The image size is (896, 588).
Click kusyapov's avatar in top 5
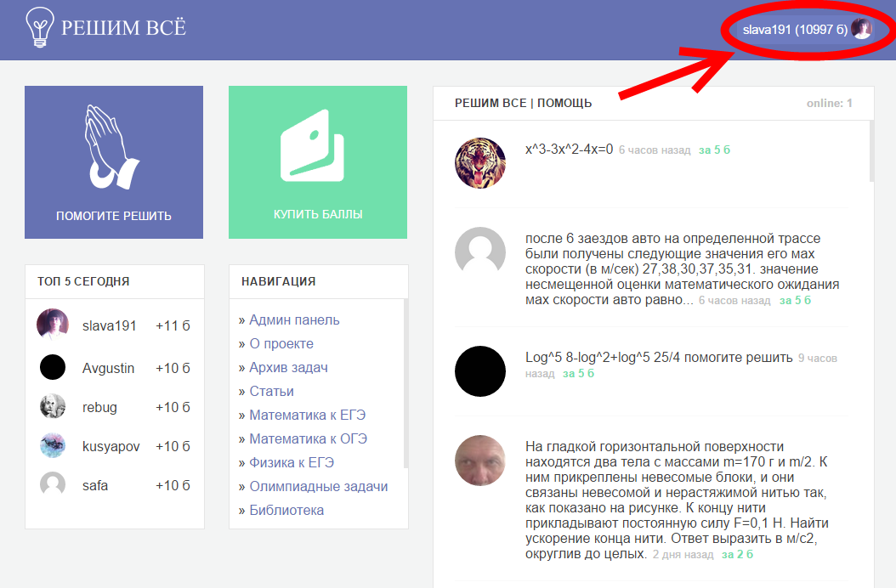(53, 446)
